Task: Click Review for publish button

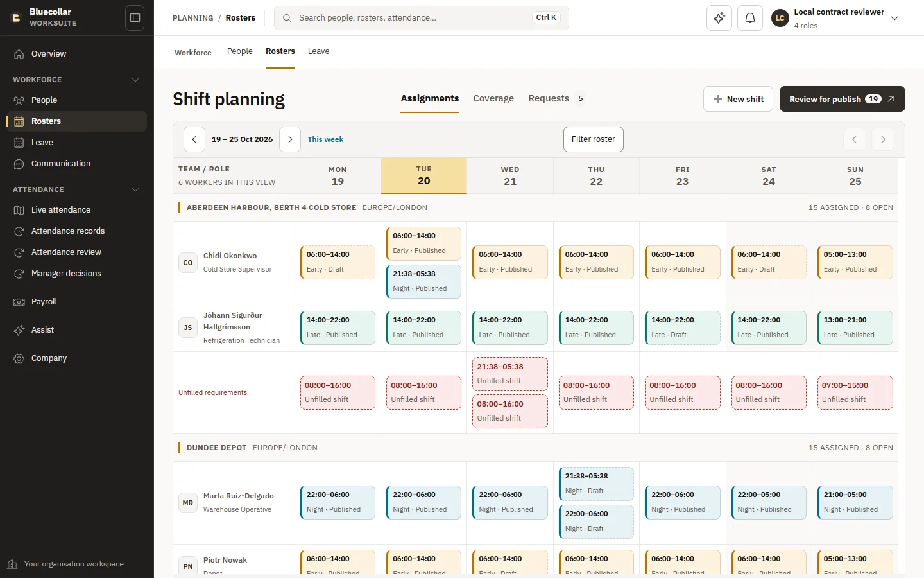Action: click(842, 99)
